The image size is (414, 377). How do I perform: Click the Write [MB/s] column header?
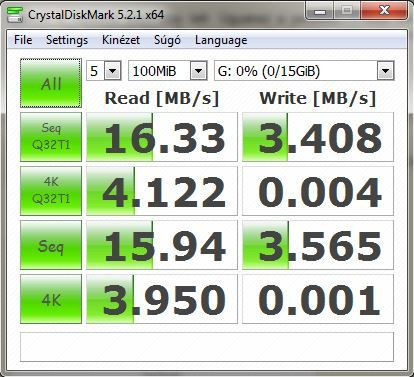318,99
